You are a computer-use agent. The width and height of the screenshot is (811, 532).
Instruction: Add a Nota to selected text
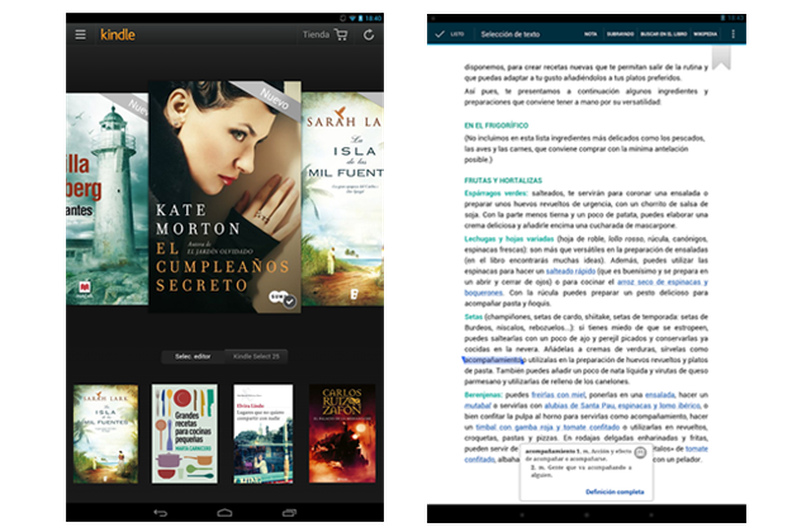tap(591, 34)
